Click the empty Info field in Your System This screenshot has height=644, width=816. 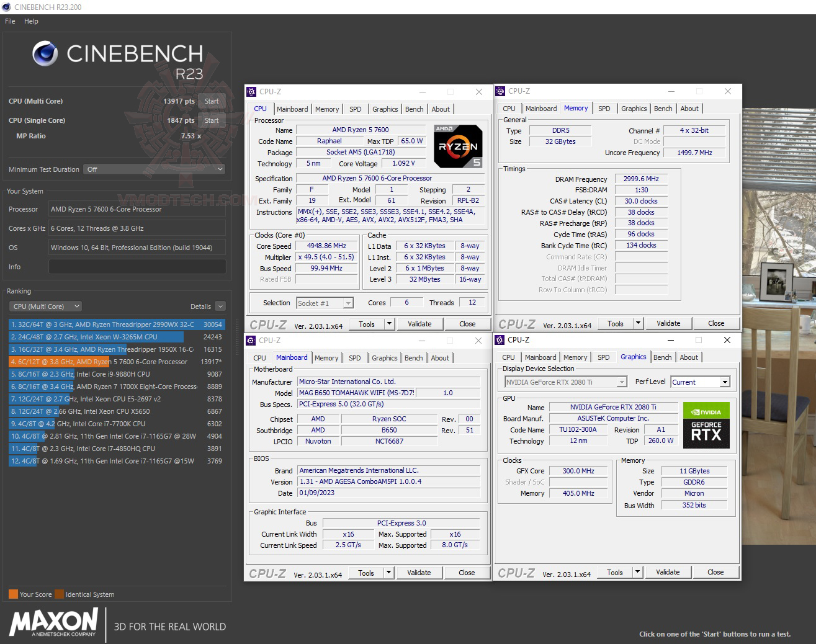pos(137,267)
